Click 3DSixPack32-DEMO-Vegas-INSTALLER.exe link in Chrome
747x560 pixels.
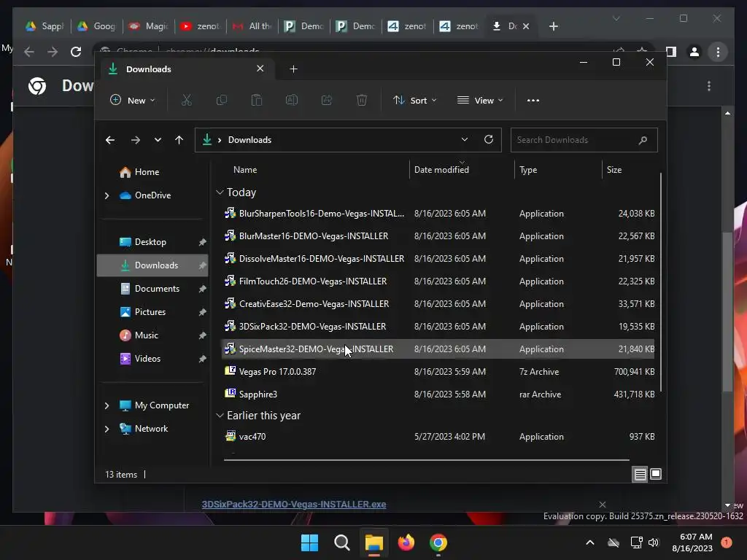tap(294, 505)
